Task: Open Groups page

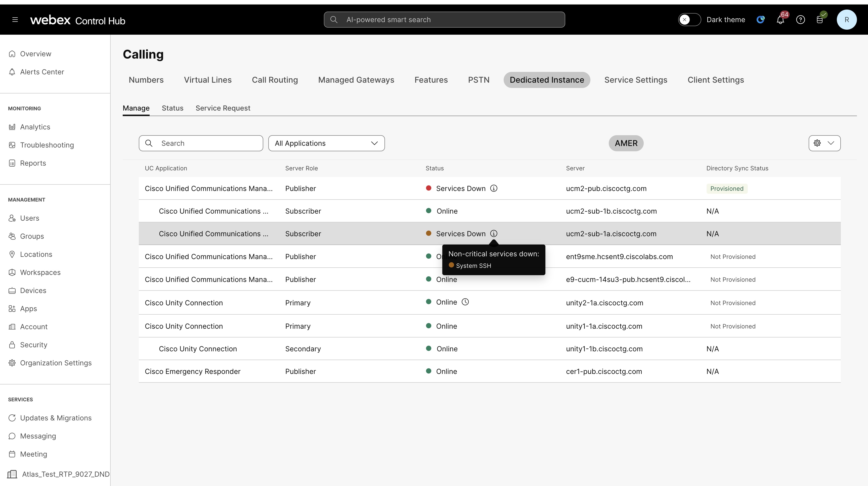Action: click(32, 236)
